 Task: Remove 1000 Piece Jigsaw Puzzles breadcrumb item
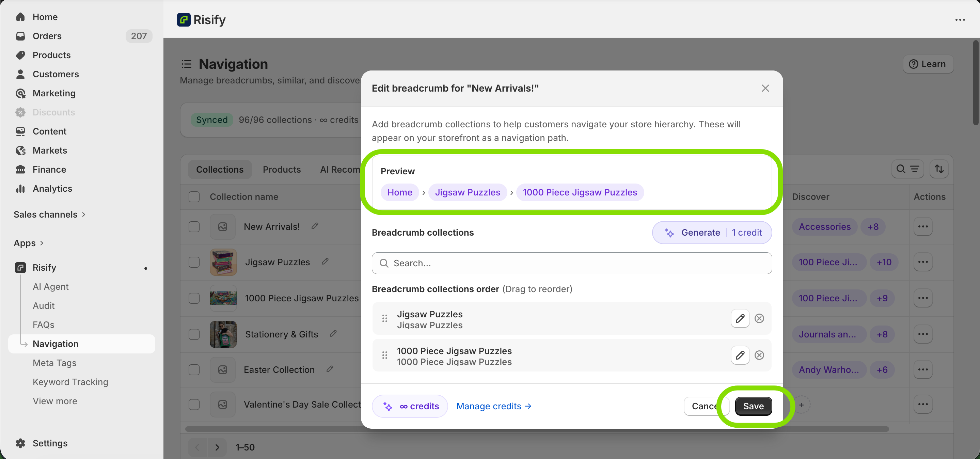759,355
